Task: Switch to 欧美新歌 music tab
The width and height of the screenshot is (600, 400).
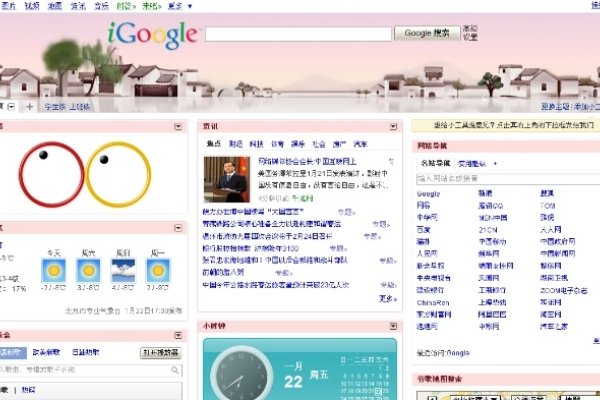Action: click(46, 352)
